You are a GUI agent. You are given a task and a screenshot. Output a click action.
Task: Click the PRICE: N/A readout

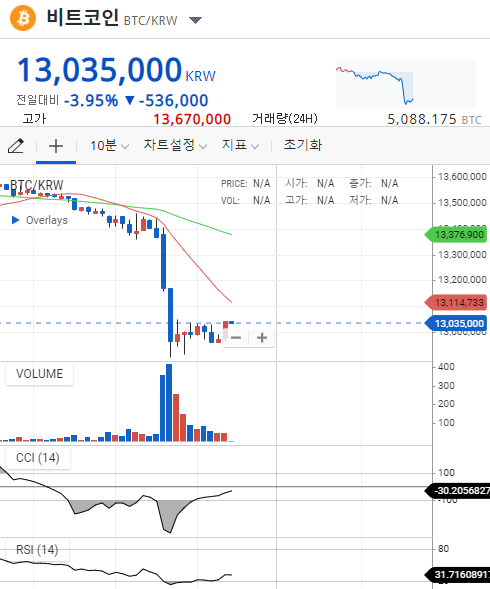(x=245, y=184)
